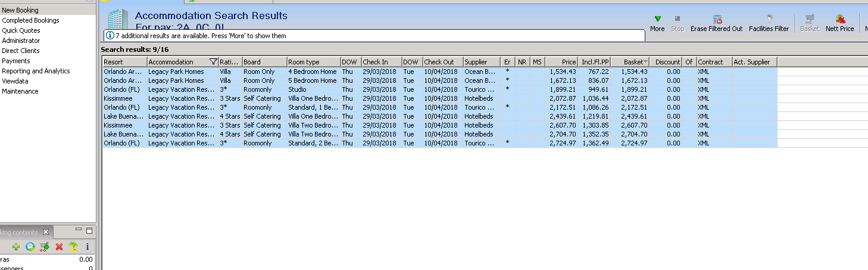Click the 836.07 per-person price cell
The width and height of the screenshot is (868, 270).
pos(595,80)
